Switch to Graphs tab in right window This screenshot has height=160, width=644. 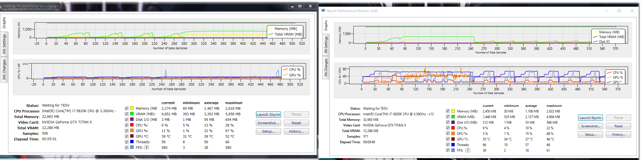[x=326, y=25]
